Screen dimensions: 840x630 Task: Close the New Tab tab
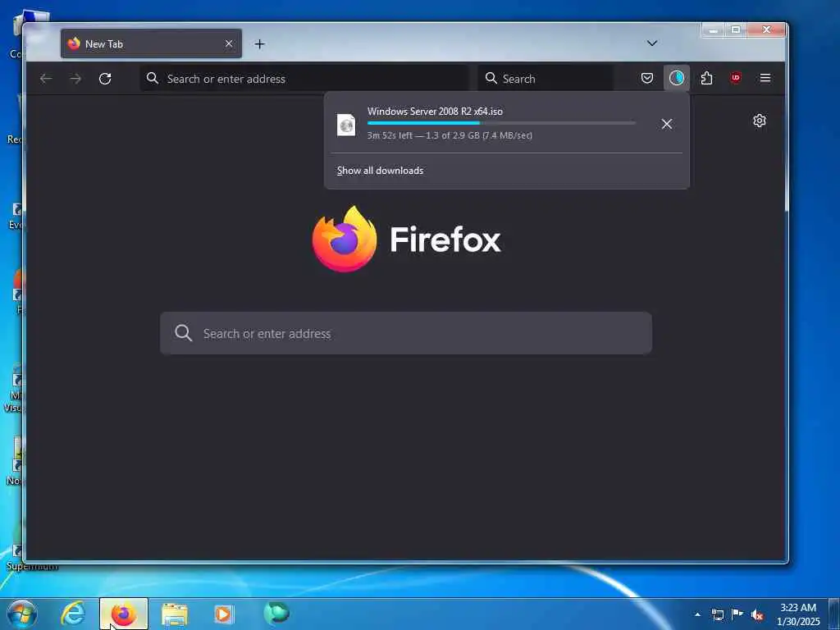pos(229,44)
